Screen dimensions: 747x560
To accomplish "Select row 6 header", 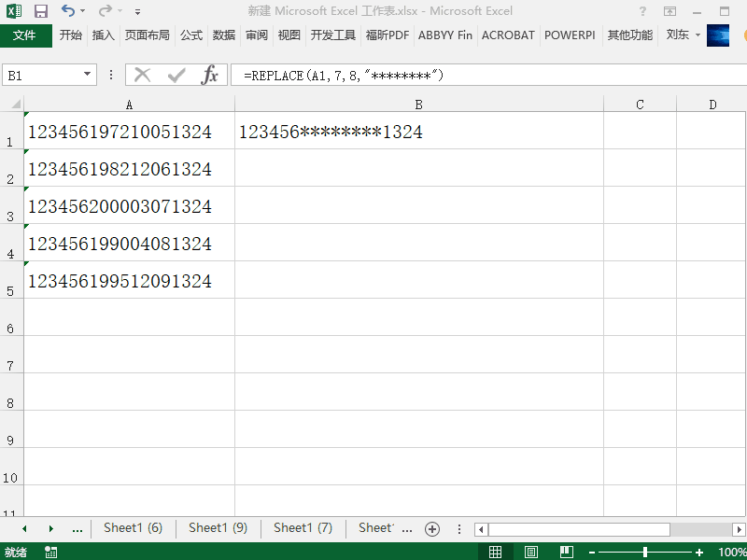I will coord(11,317).
